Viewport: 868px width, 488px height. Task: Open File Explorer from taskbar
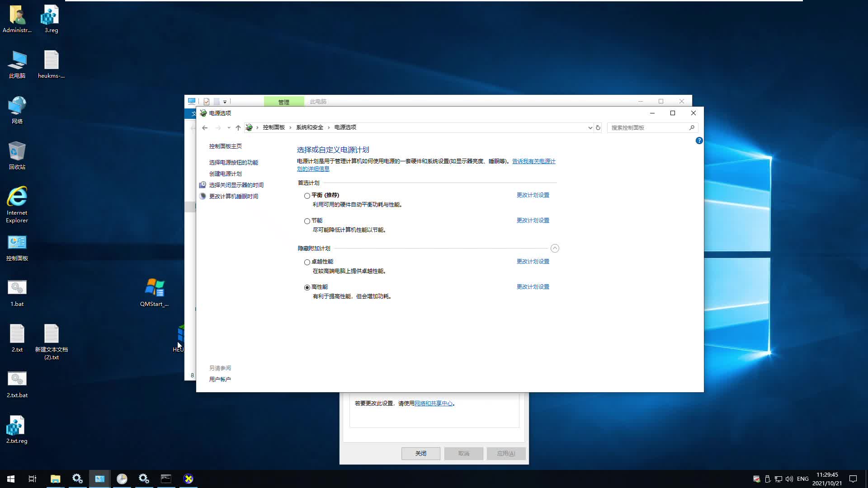point(56,479)
